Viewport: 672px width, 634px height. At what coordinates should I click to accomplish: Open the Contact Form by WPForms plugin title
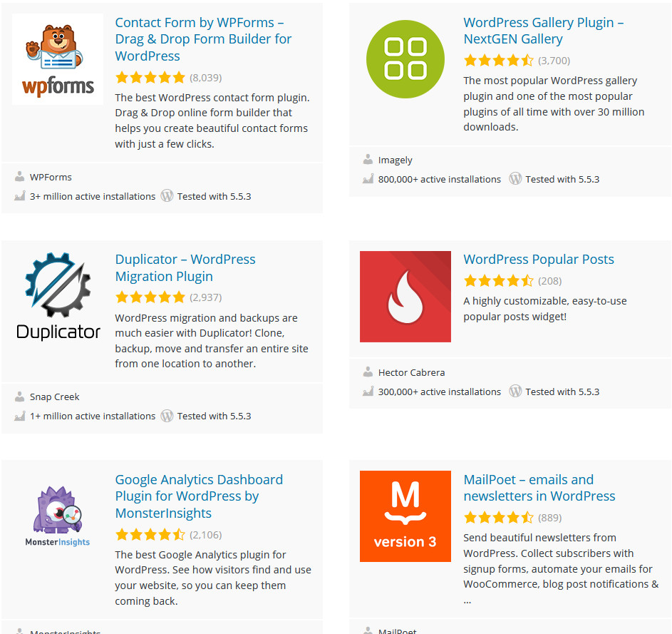(203, 39)
